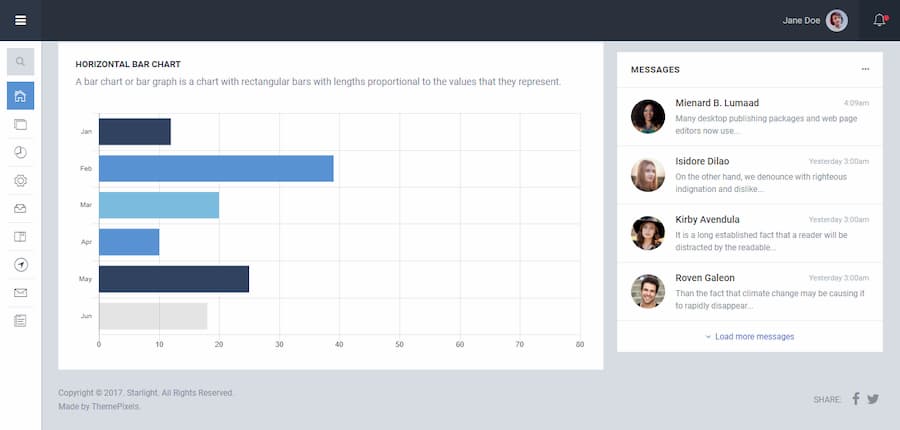
Task: Click the May bar in the chart
Action: point(173,279)
